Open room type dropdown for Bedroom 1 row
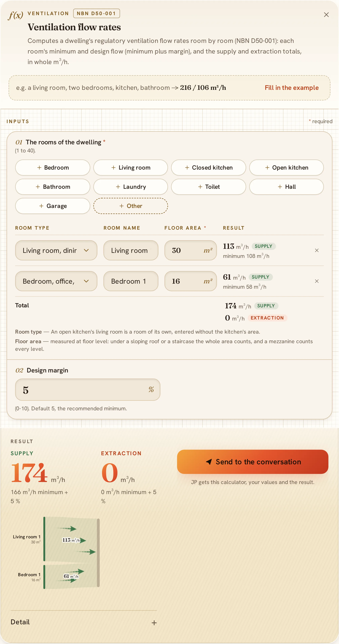The width and height of the screenshot is (339, 644). (56, 281)
